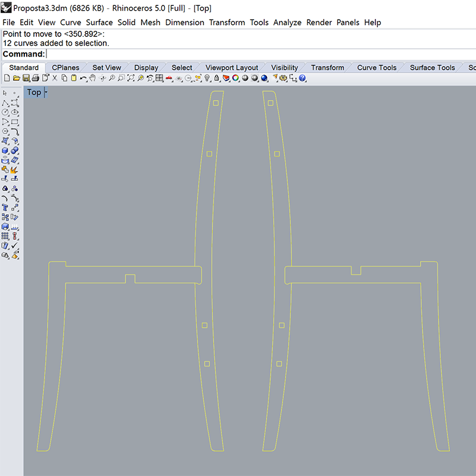
Task: Open the Solid menu
Action: (127, 23)
